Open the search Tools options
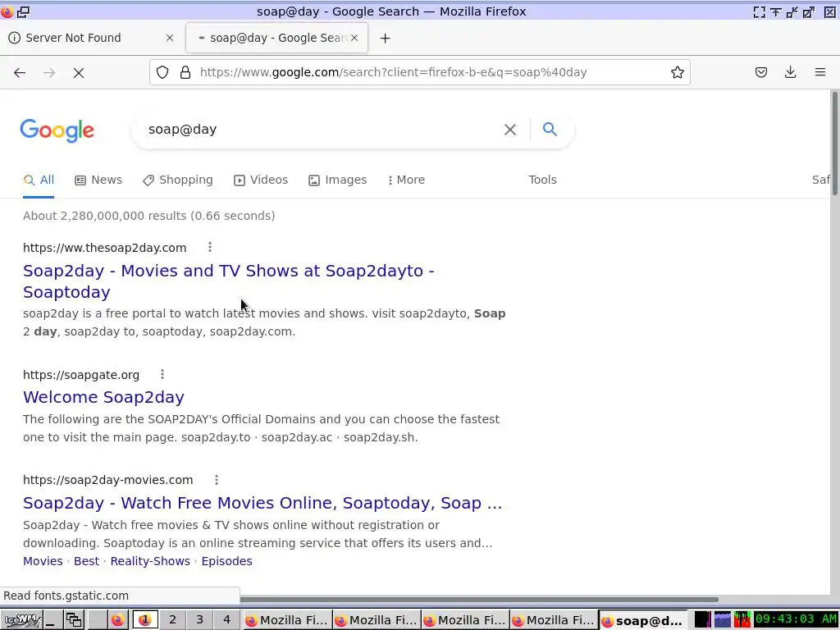This screenshot has height=630, width=840. 542,180
